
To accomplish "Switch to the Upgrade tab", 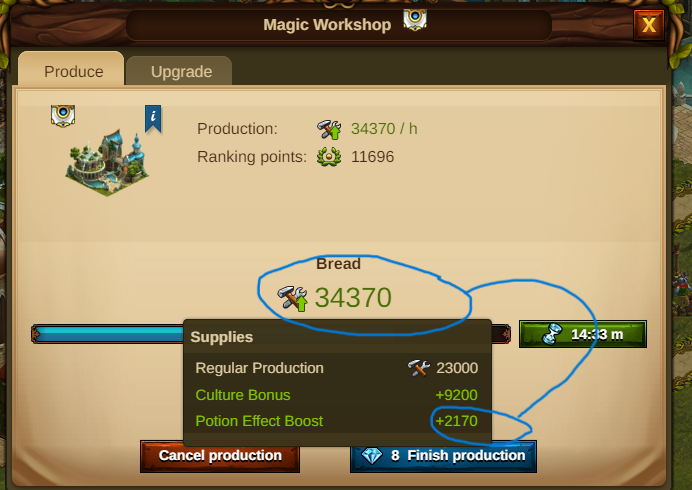I will (x=179, y=71).
